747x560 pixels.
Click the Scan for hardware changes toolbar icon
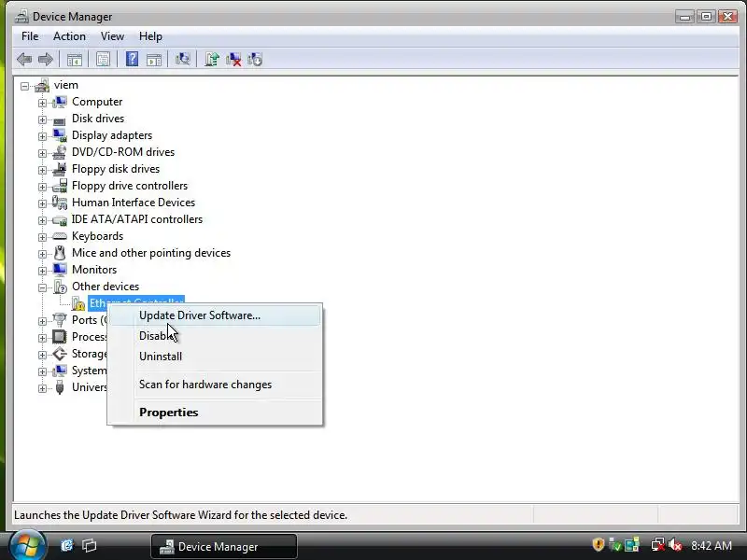(182, 60)
